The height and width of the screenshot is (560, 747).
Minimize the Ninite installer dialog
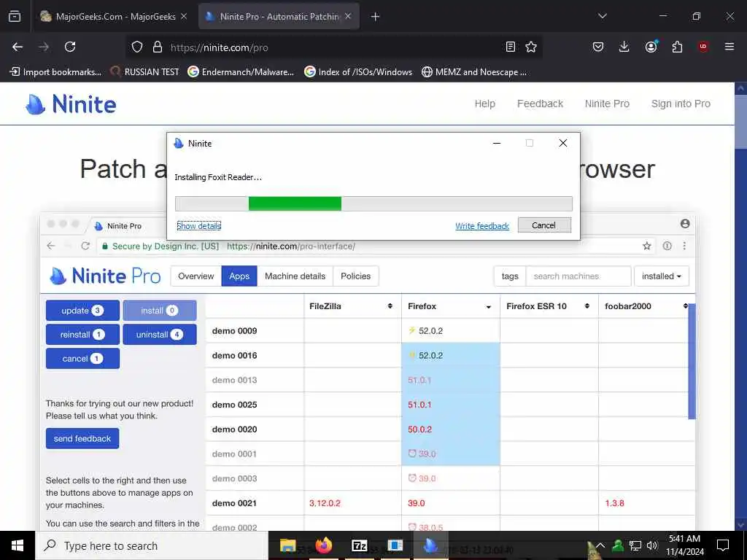click(x=497, y=144)
